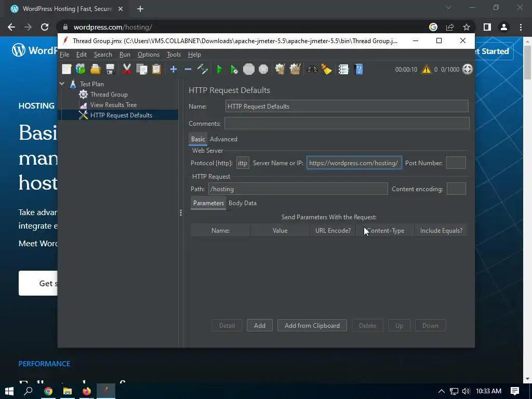The height and width of the screenshot is (399, 532).
Task: Open the Windows Start menu
Action: (9, 391)
